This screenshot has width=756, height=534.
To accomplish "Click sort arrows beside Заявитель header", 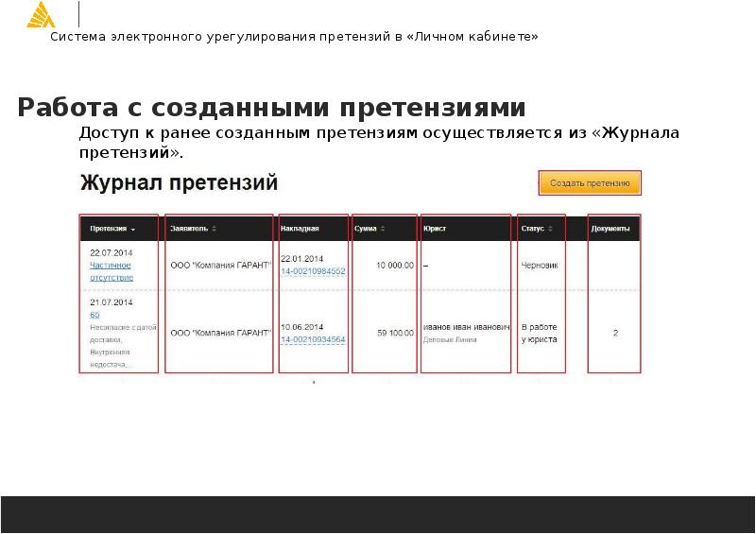I will 215,229.
